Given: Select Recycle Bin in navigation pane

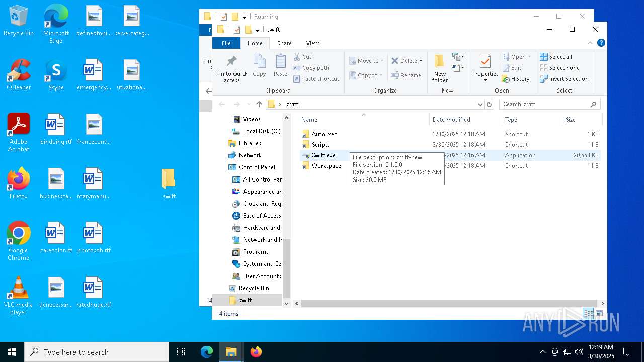Looking at the screenshot, I should (254, 288).
